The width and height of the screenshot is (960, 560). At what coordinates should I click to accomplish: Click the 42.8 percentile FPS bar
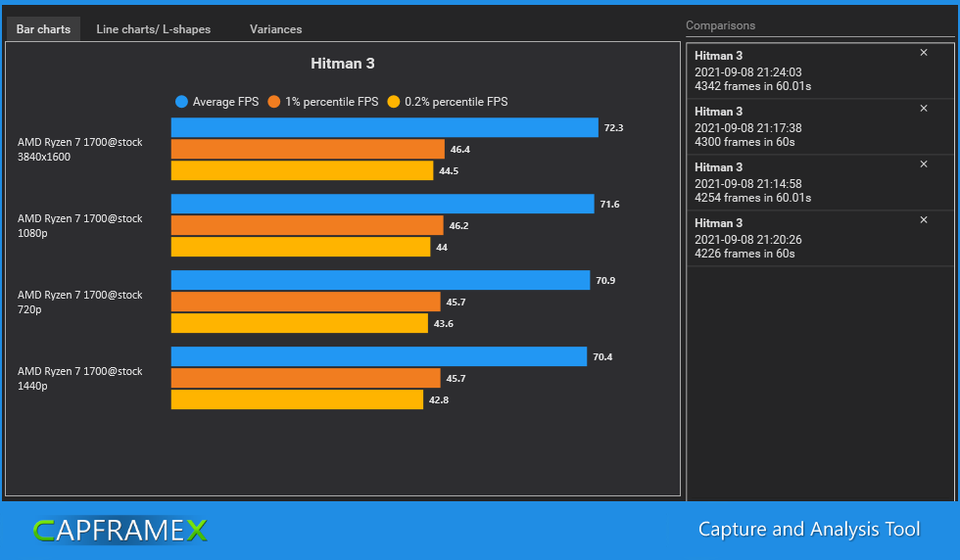[297, 399]
